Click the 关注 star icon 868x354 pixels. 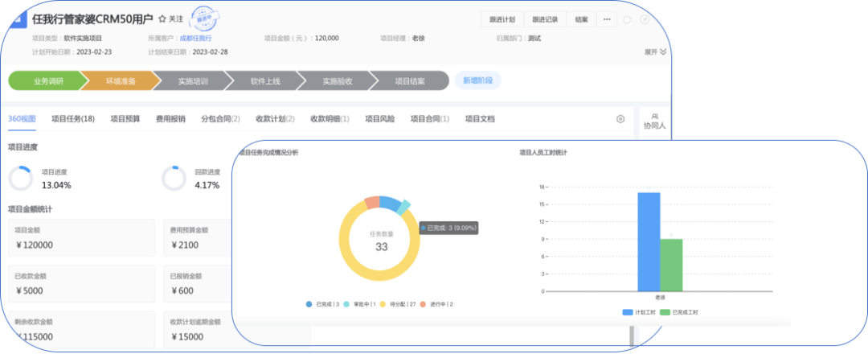tap(162, 19)
